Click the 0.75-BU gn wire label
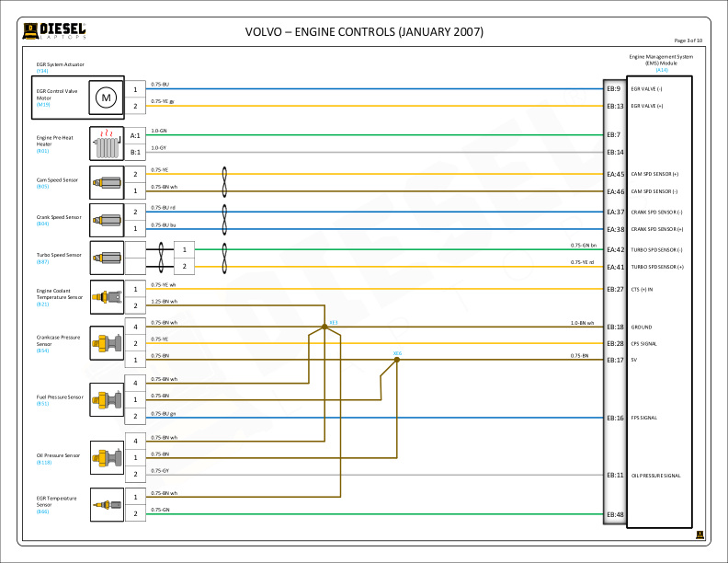Image resolution: width=728 pixels, height=563 pixels. tap(164, 413)
